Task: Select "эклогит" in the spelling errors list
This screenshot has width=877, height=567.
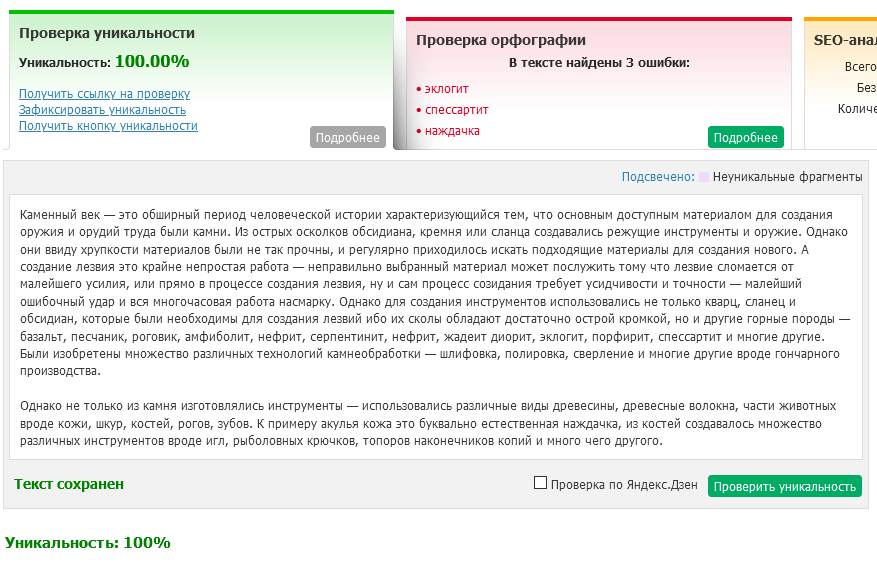Action: (446, 90)
